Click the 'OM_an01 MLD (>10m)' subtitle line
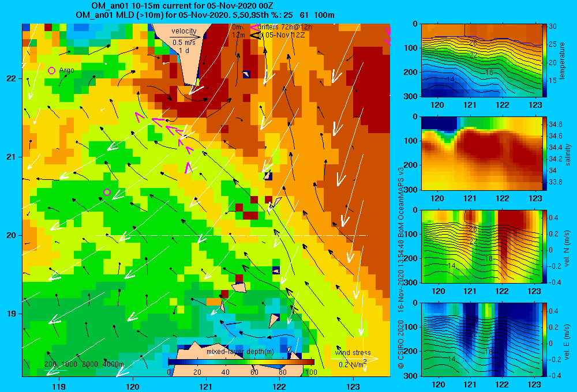The height and width of the screenshot is (392, 577). (205, 15)
